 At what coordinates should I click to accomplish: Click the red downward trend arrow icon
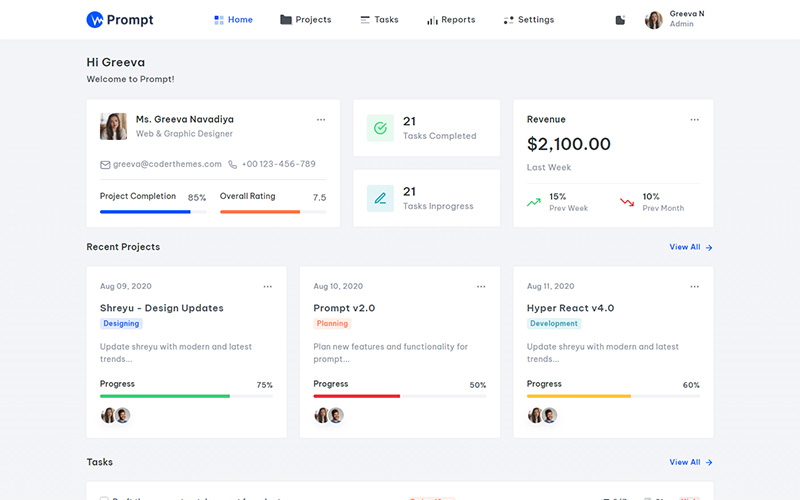pos(627,202)
